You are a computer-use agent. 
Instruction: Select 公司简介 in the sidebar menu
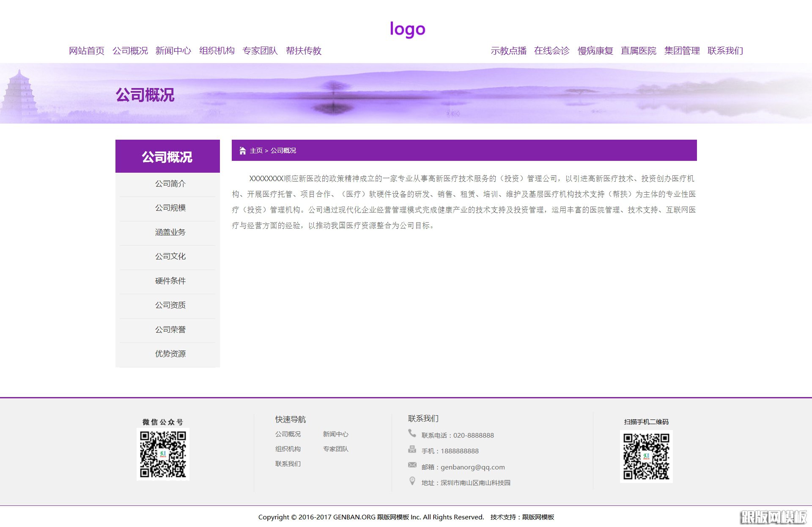click(170, 183)
